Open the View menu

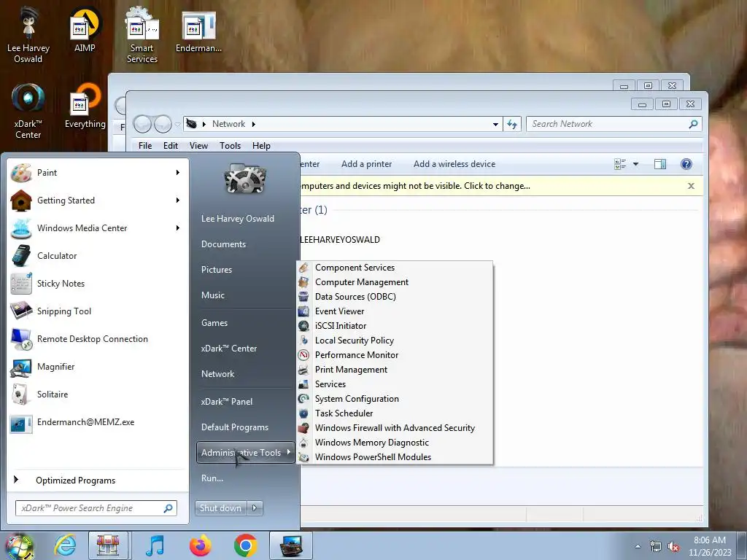click(198, 146)
